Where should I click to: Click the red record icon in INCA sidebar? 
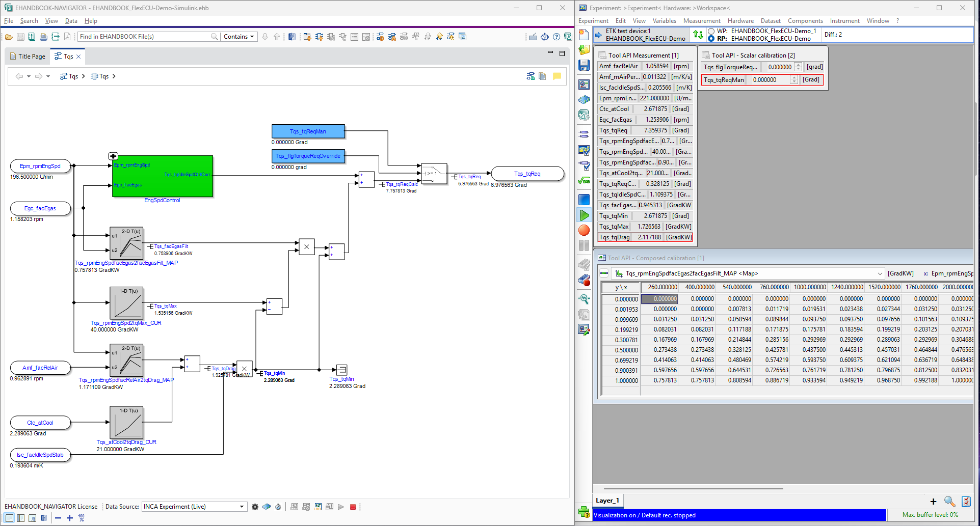pyautogui.click(x=584, y=230)
